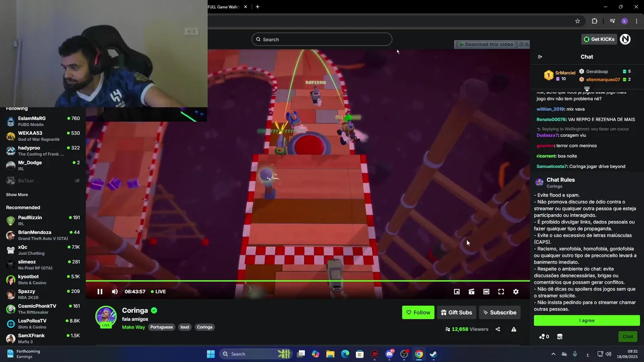Viewport: 644px width, 362px height.
Task: Close the Download this video bar
Action: point(527,44)
